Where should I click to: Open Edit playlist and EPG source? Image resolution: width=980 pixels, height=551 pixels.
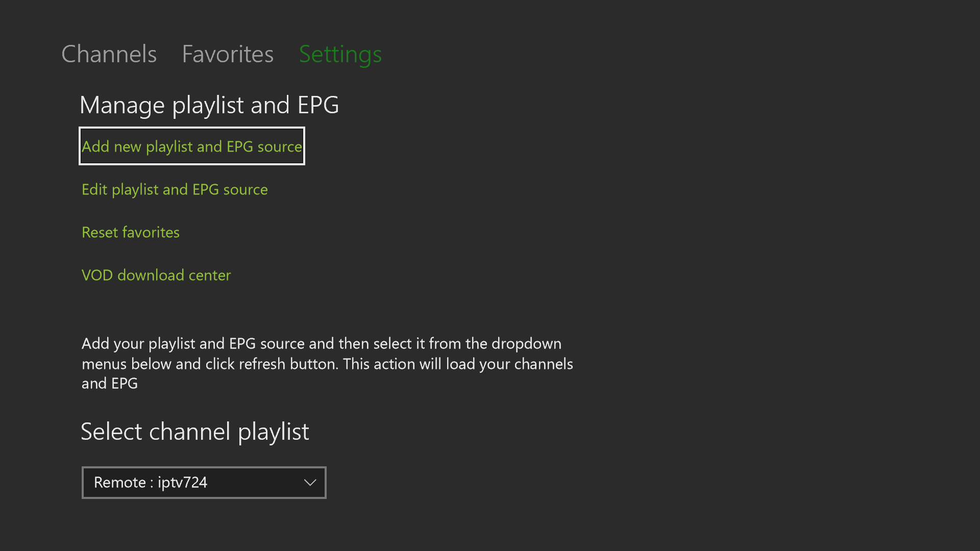click(x=175, y=189)
